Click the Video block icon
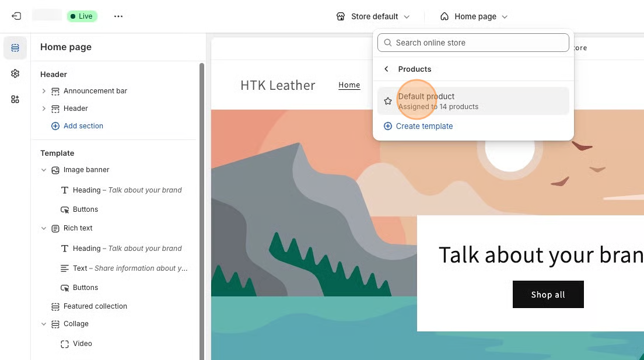 tap(65, 344)
